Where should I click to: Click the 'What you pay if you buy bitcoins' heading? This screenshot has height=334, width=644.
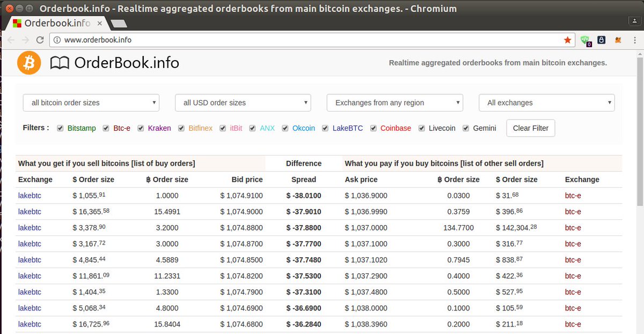[444, 164]
